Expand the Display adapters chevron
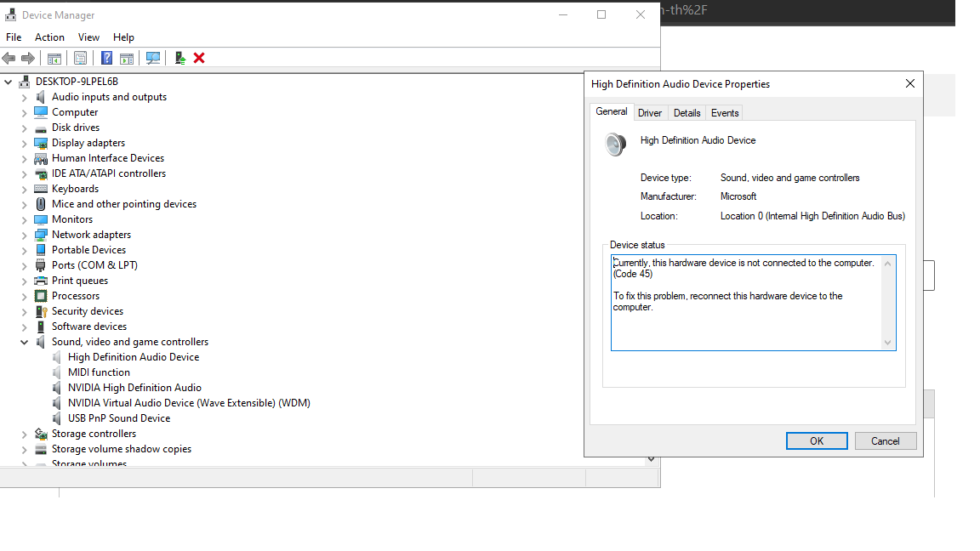The image size is (980, 551). tap(25, 143)
